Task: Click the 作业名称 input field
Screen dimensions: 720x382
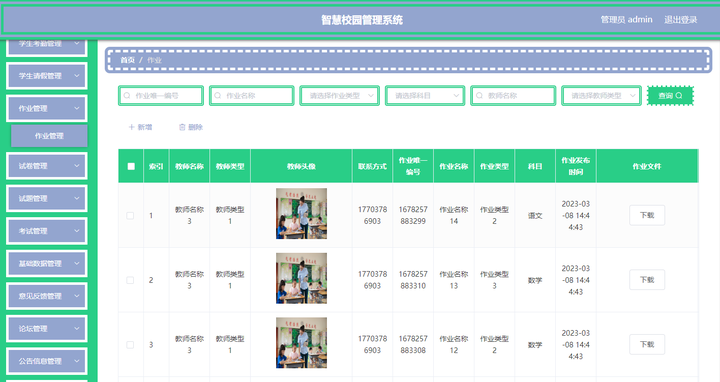Action: click(252, 96)
